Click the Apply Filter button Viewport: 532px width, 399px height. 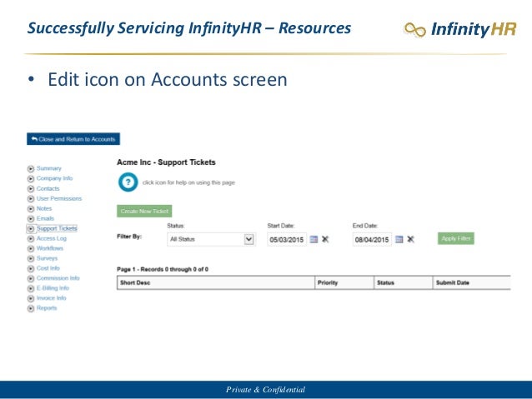click(455, 239)
